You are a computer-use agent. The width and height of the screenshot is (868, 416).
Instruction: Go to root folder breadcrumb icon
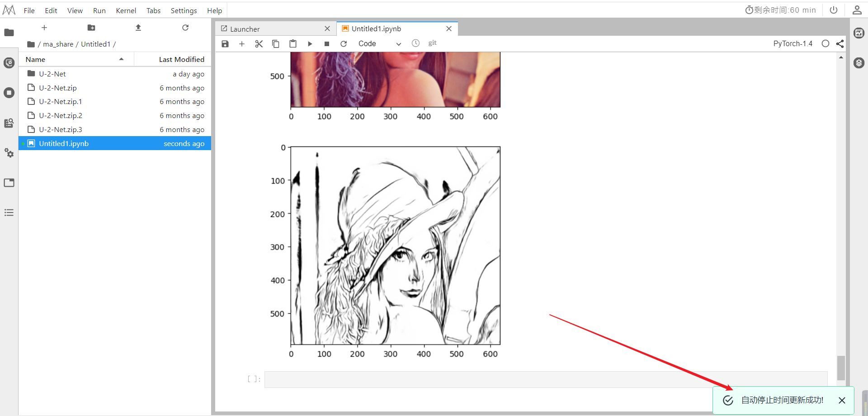point(31,44)
